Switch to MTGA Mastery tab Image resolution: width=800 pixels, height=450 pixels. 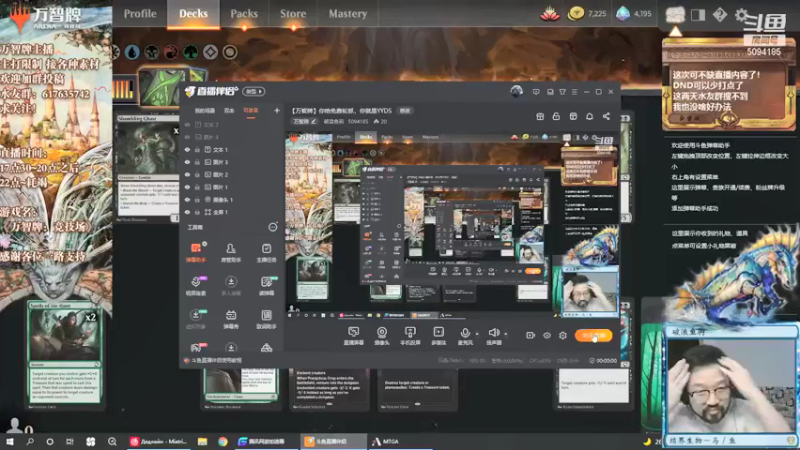(347, 14)
